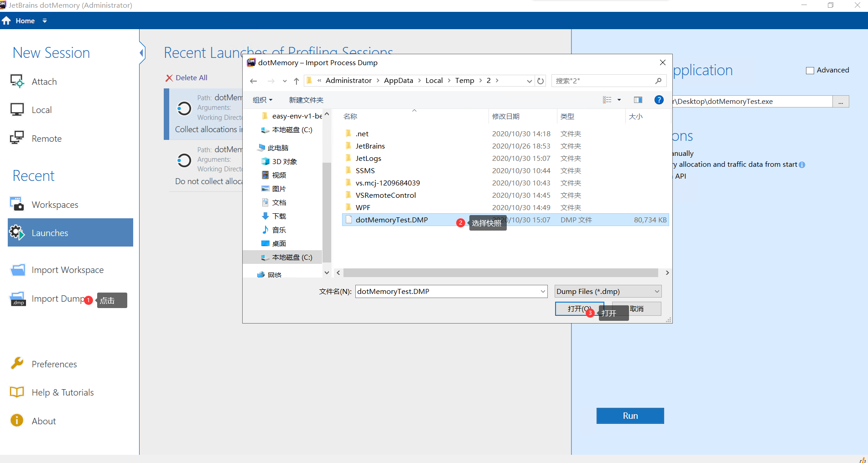Refresh the current folder
868x463 pixels.
tap(541, 81)
